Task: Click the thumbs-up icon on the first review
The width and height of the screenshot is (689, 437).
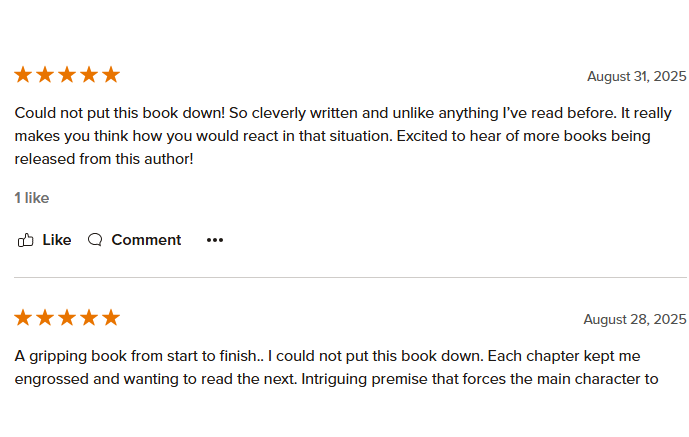Action: [x=26, y=240]
